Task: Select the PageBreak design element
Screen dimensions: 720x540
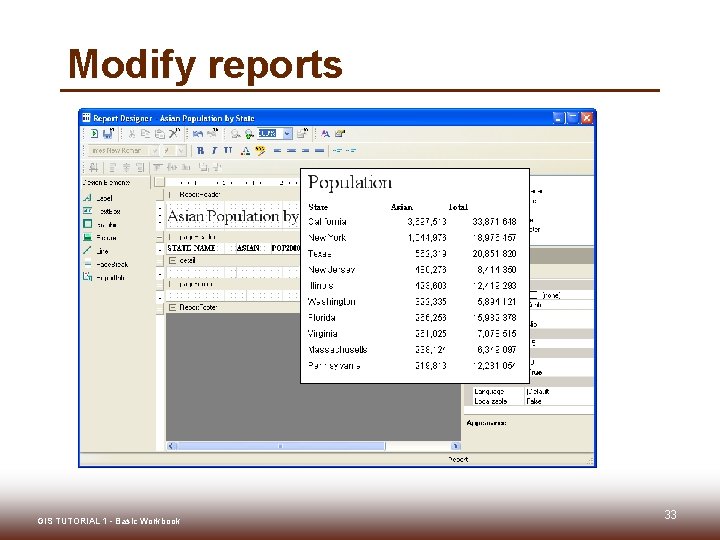Action: click(x=106, y=264)
